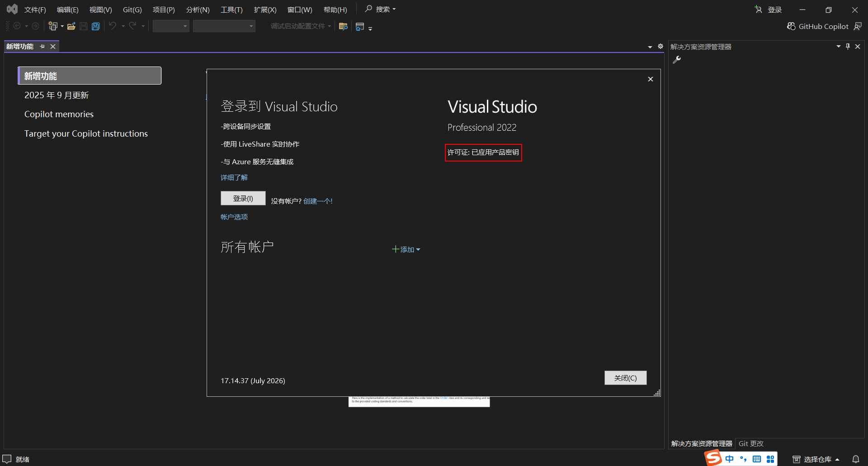Click the version text 17.14.37 (July 2026)
The height and width of the screenshot is (466, 868).
pyautogui.click(x=253, y=380)
